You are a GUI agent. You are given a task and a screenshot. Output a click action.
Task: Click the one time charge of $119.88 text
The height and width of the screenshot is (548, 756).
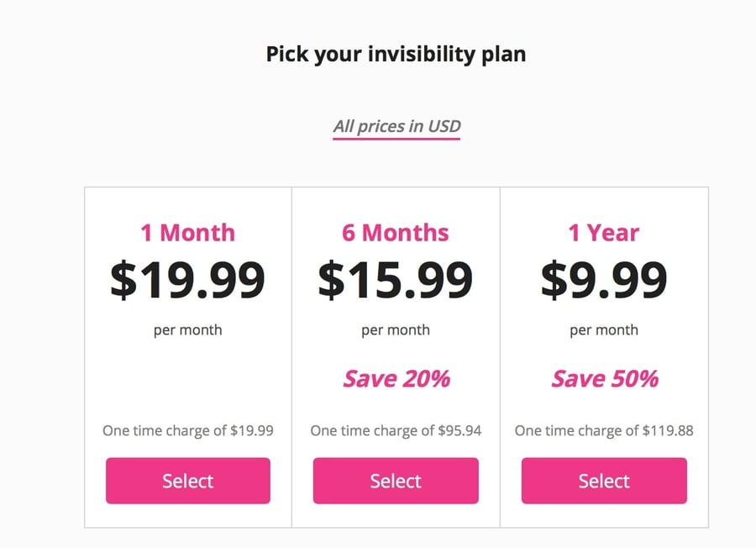pos(604,430)
